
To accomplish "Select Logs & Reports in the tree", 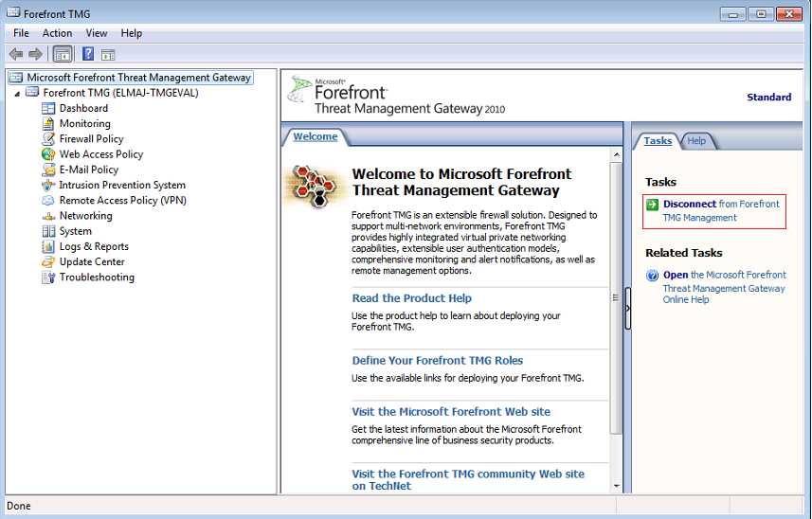I will pyautogui.click(x=94, y=246).
